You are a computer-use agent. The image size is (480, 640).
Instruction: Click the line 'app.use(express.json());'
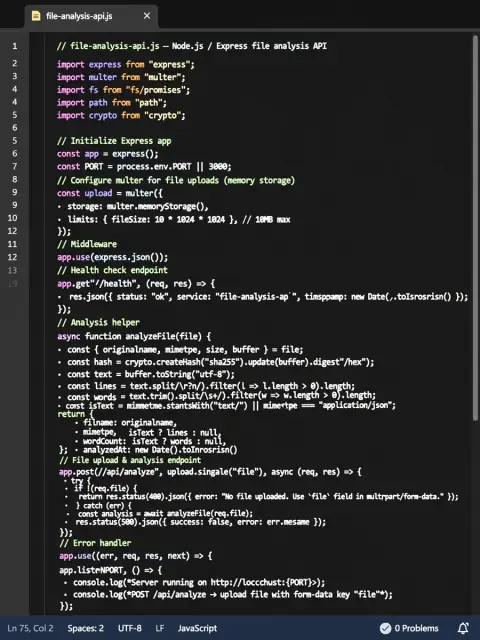click(x=113, y=257)
